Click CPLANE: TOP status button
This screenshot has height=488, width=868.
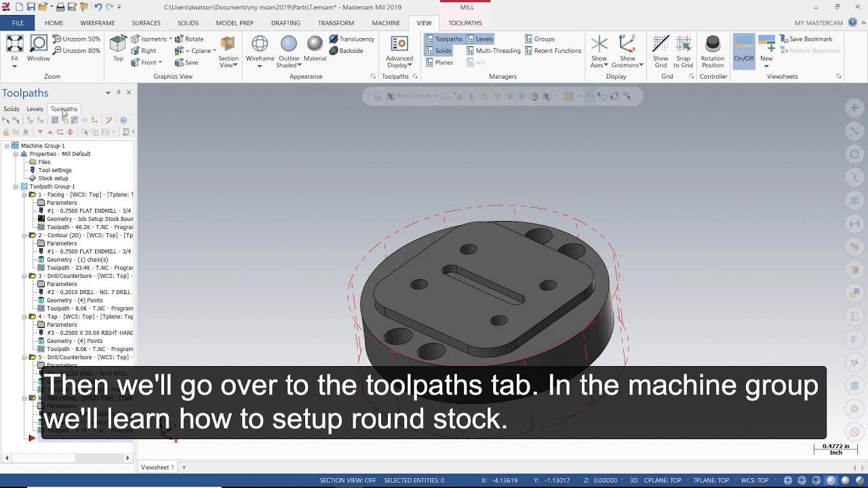click(x=662, y=481)
